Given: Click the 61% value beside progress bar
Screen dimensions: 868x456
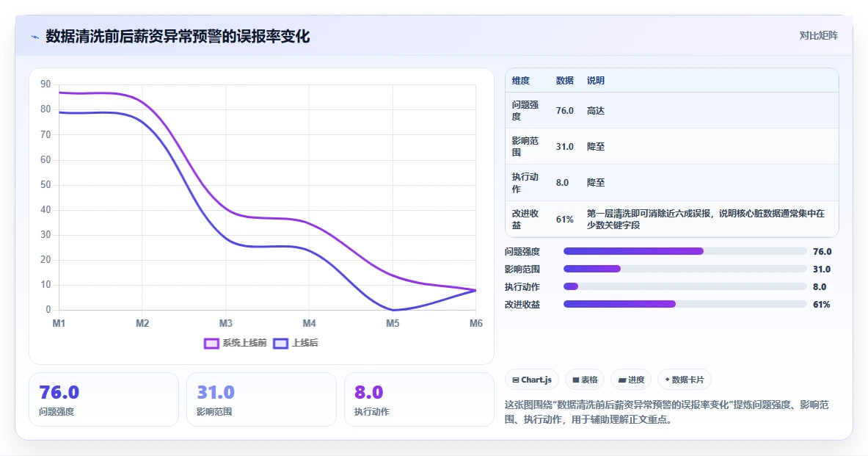Looking at the screenshot, I should coord(822,305).
